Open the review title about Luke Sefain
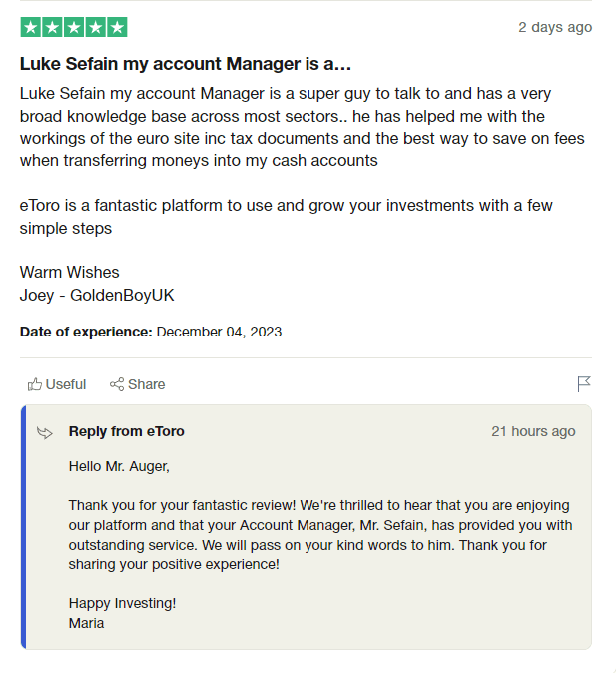This screenshot has height=673, width=616. (186, 64)
